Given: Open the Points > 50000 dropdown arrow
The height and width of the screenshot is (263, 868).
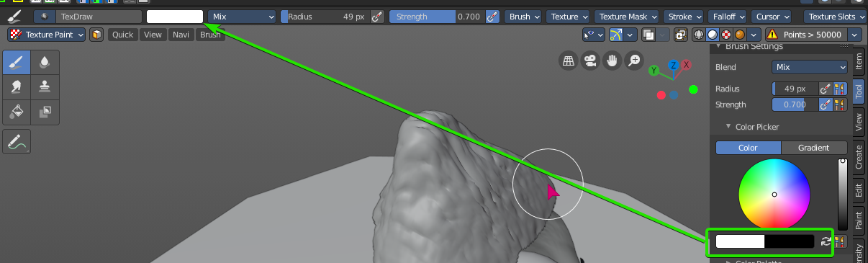Looking at the screenshot, I should click(x=855, y=35).
